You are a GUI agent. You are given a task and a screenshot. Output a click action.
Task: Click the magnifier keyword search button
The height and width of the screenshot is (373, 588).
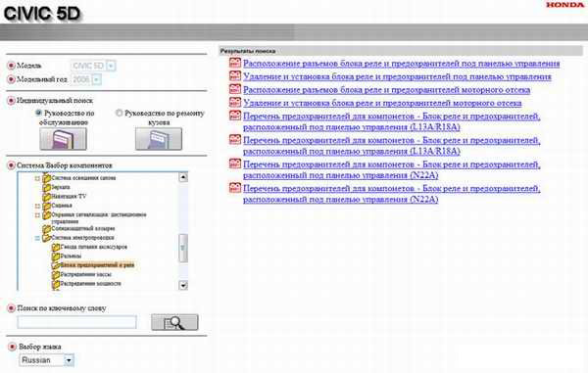click(x=174, y=322)
